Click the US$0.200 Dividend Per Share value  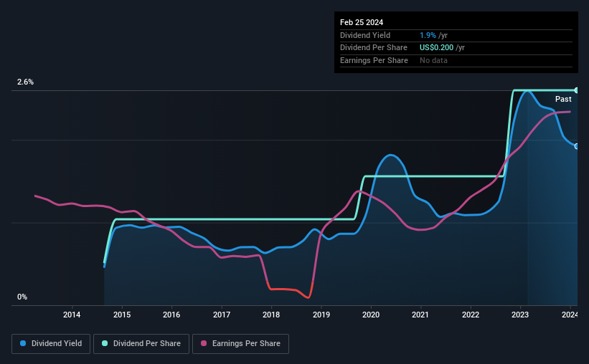[436, 48]
